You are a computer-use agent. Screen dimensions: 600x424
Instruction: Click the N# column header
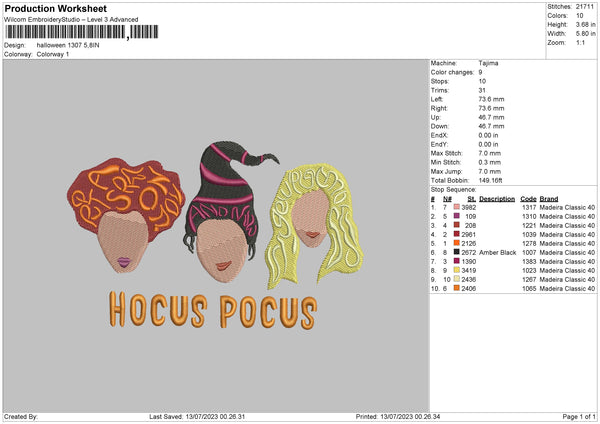pos(447,199)
